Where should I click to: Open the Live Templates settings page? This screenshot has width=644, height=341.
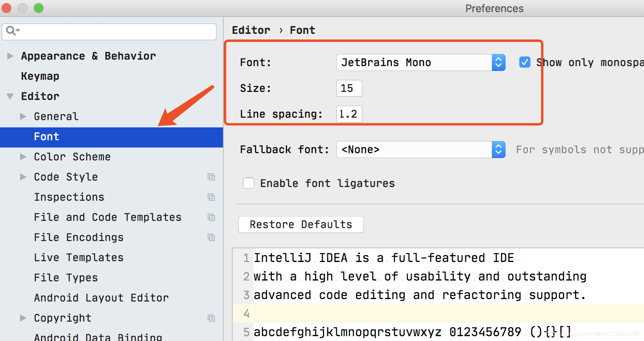(78, 258)
